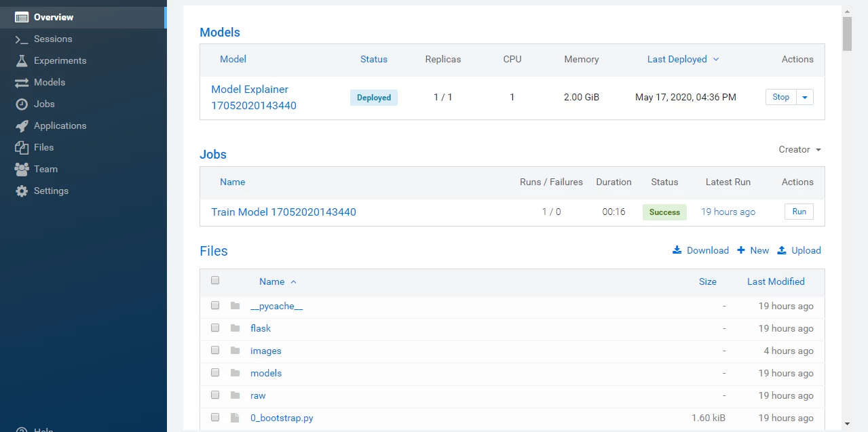Click the Last Modified column header
868x432 pixels.
pos(776,281)
